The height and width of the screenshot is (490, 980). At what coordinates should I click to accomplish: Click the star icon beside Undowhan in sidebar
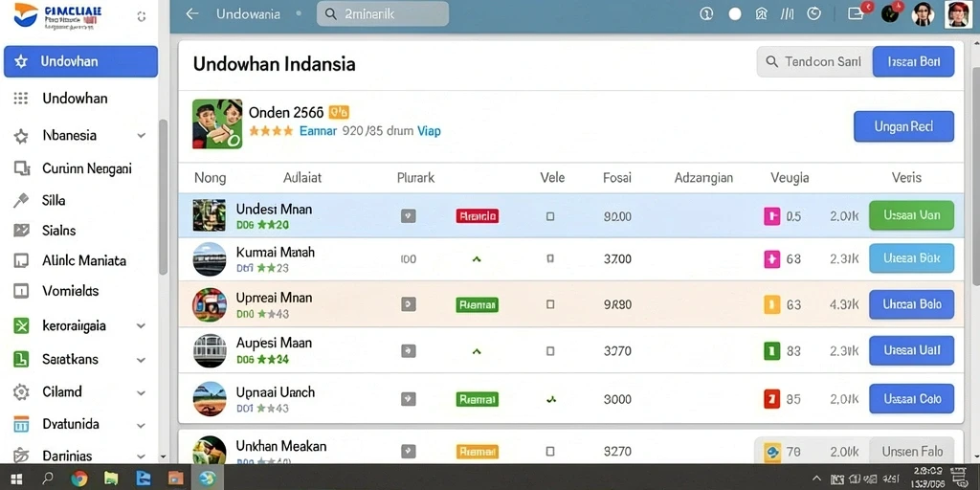[x=21, y=61]
